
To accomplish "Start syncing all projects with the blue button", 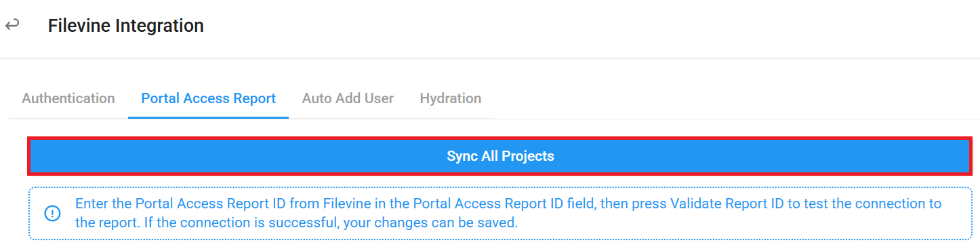I will [x=500, y=156].
